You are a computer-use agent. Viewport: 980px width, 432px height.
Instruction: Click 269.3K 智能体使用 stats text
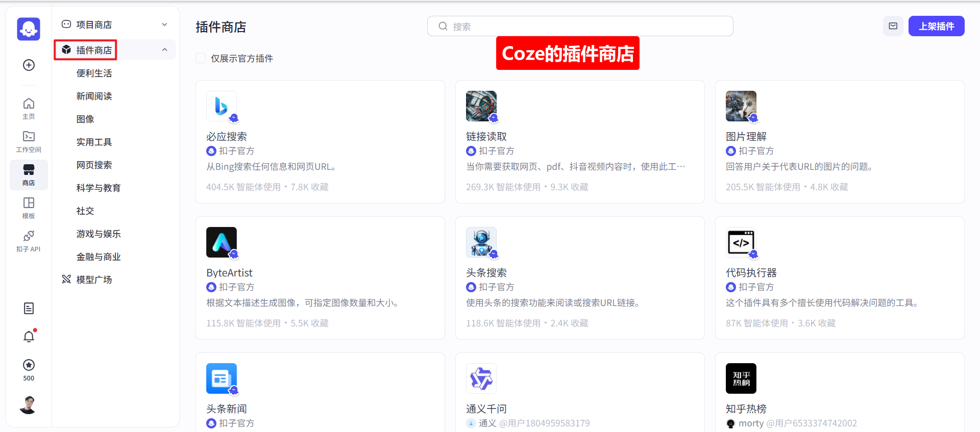(503, 187)
